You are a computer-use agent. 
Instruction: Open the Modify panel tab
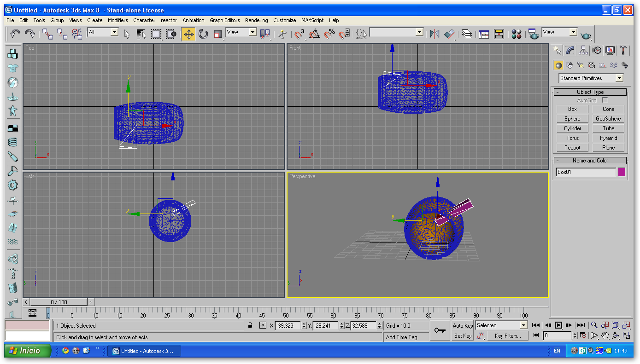[570, 50]
